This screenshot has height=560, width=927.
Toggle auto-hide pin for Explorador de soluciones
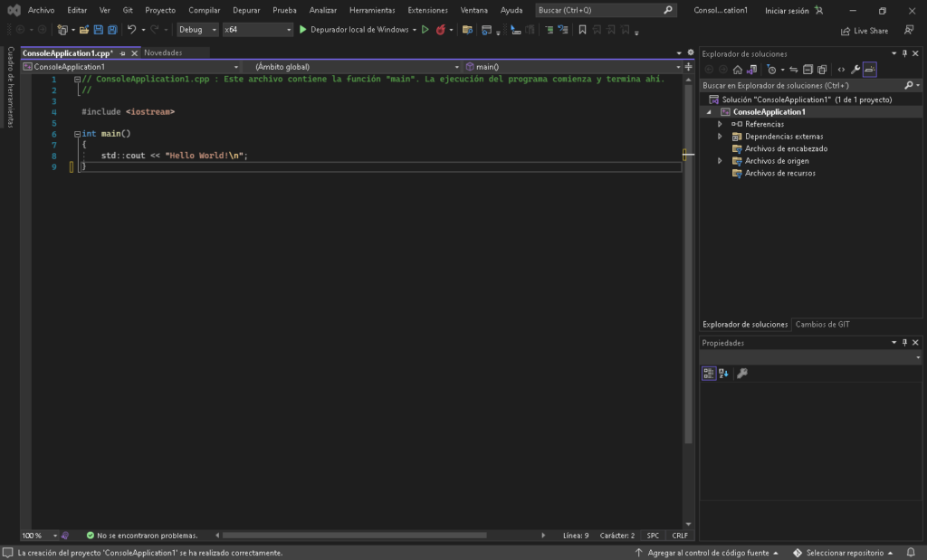pyautogui.click(x=904, y=54)
